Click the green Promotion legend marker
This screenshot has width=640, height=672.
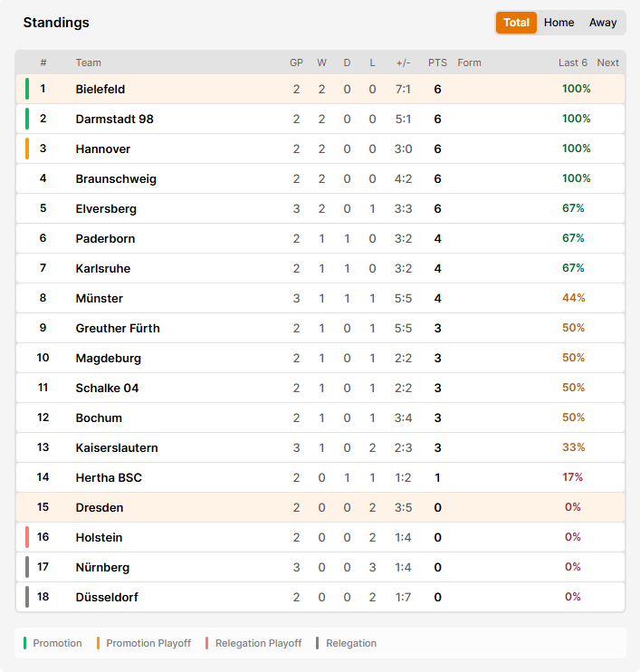point(24,643)
